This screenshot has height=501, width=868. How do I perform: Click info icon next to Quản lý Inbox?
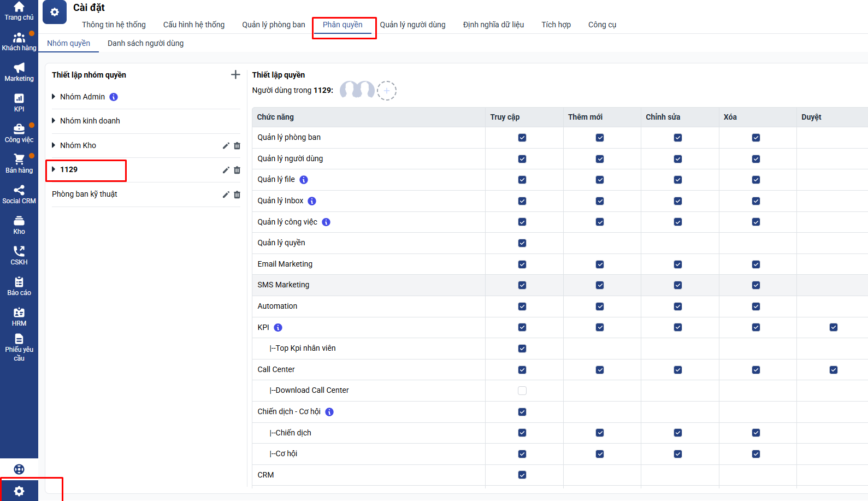[x=312, y=201]
